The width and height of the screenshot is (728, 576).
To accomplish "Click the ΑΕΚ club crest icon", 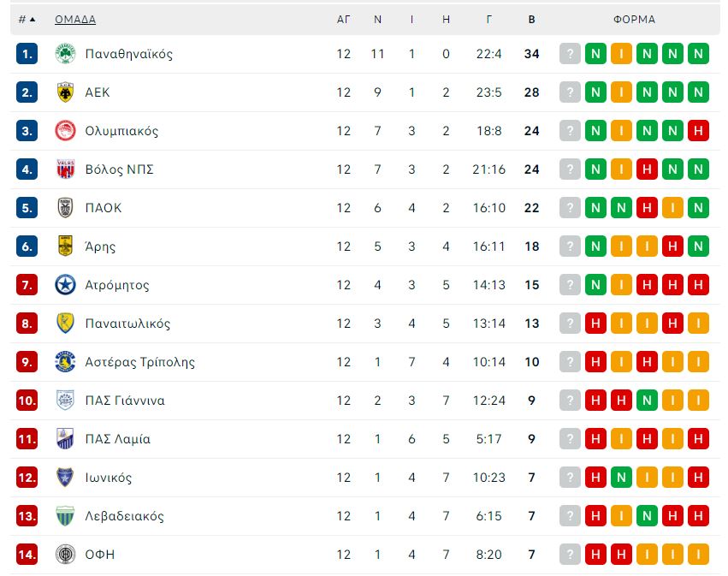I will tap(66, 92).
